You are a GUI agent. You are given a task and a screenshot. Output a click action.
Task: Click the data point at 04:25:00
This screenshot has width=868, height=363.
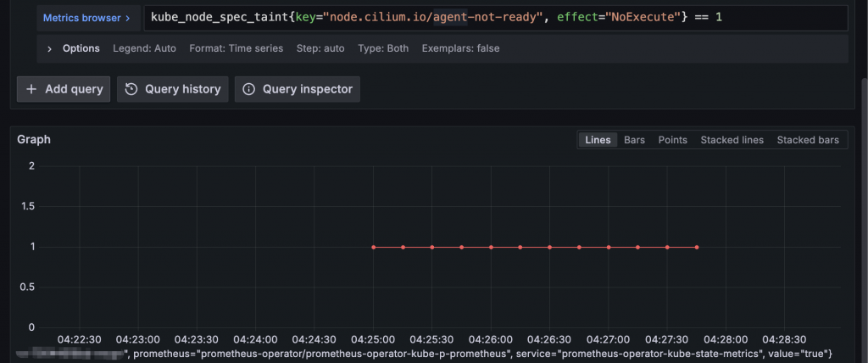click(x=374, y=247)
